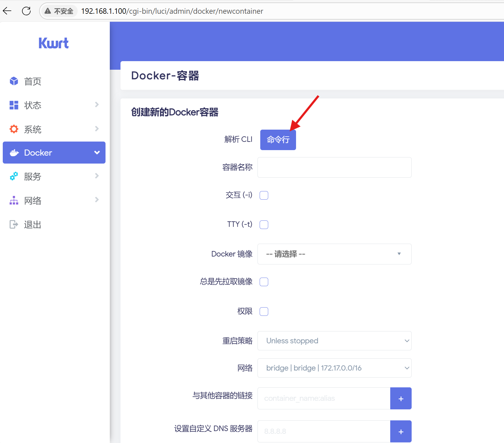
Task: Click the 解析 CLI label
Action: (x=239, y=139)
